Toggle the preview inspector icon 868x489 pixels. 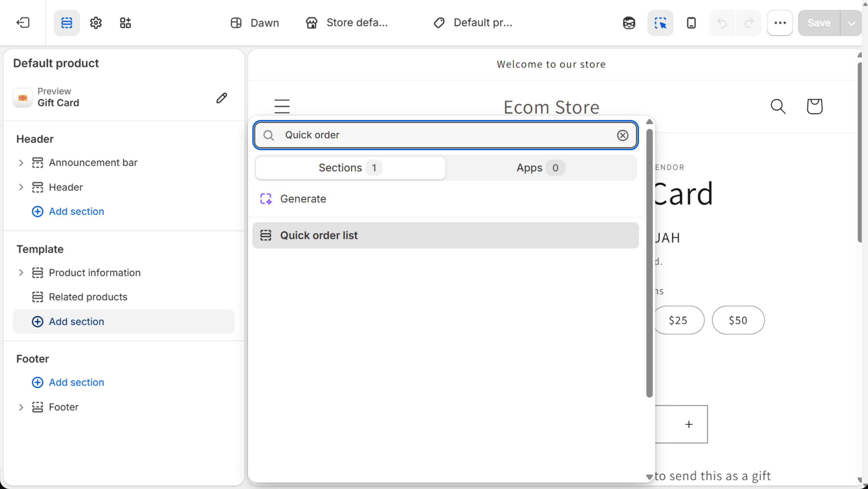pyautogui.click(x=660, y=23)
